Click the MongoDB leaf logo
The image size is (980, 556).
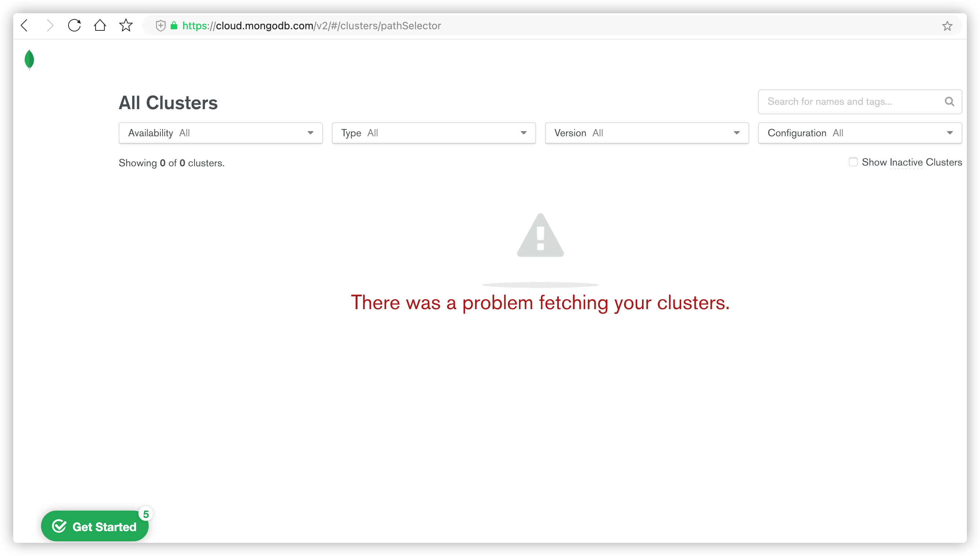(x=29, y=60)
